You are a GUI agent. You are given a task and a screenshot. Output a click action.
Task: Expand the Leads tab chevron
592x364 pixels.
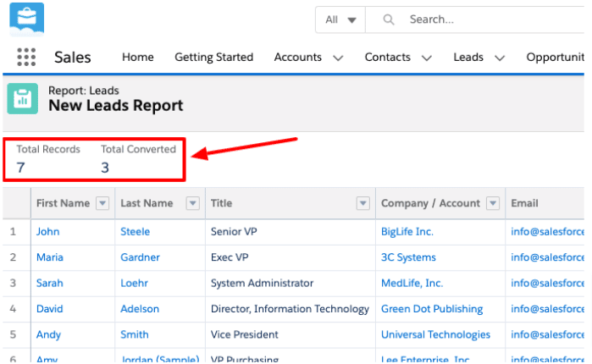pos(500,58)
